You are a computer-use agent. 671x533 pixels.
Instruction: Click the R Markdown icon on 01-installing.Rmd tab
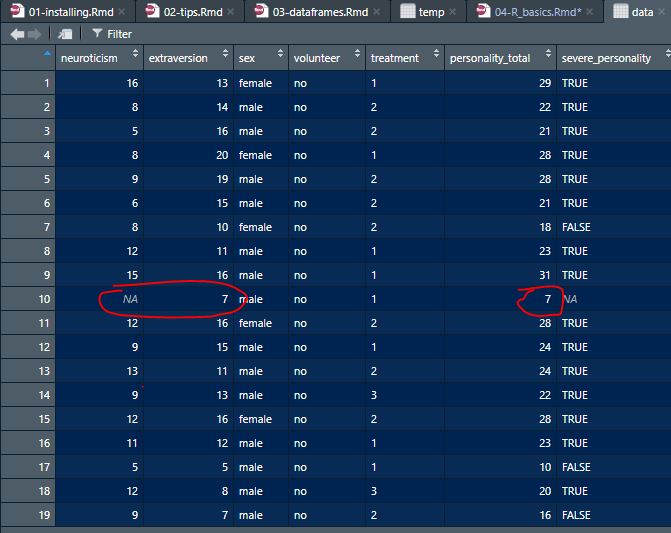pyautogui.click(x=17, y=10)
